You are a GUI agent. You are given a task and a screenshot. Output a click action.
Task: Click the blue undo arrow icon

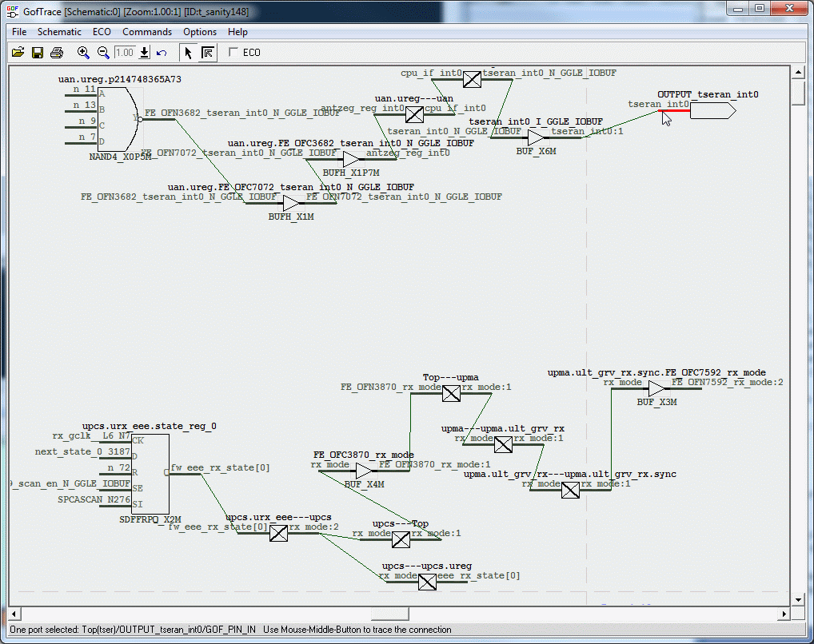point(162,53)
